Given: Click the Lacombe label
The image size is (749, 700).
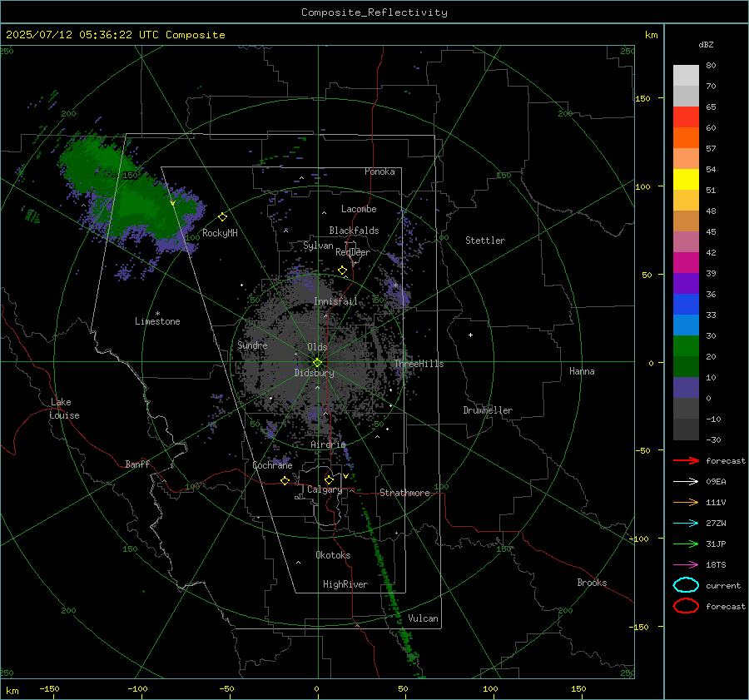Looking at the screenshot, I should click(359, 209).
